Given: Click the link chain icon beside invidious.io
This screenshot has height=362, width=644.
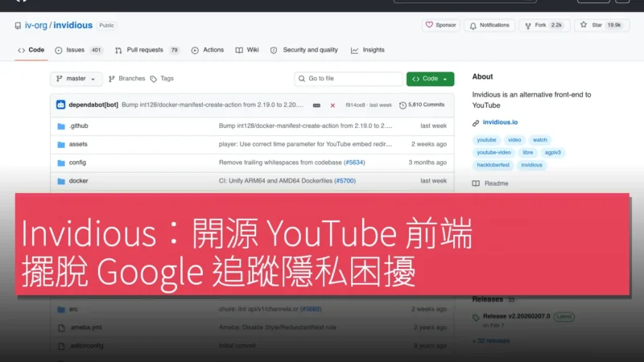Looking at the screenshot, I should tap(476, 123).
